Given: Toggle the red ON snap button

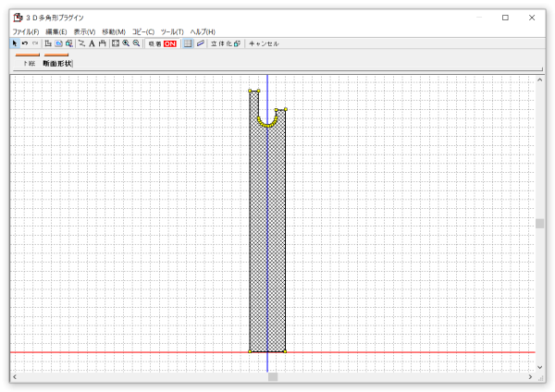Looking at the screenshot, I should 170,43.
